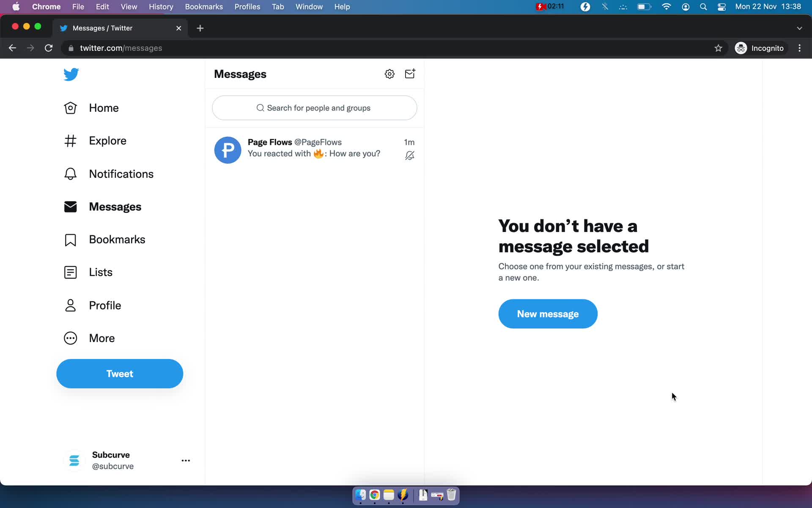Open the History menu
Image resolution: width=812 pixels, height=508 pixels.
coord(161,7)
